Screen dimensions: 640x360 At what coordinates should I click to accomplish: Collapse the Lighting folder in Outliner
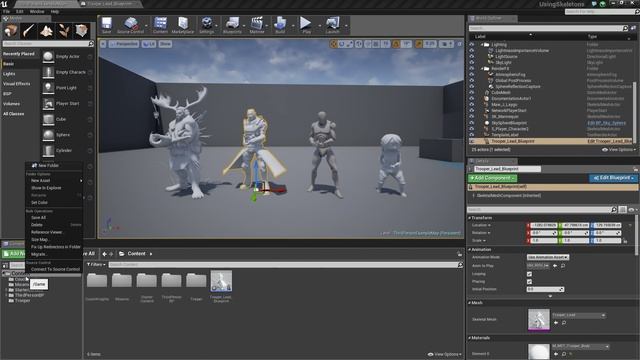pyautogui.click(x=482, y=44)
